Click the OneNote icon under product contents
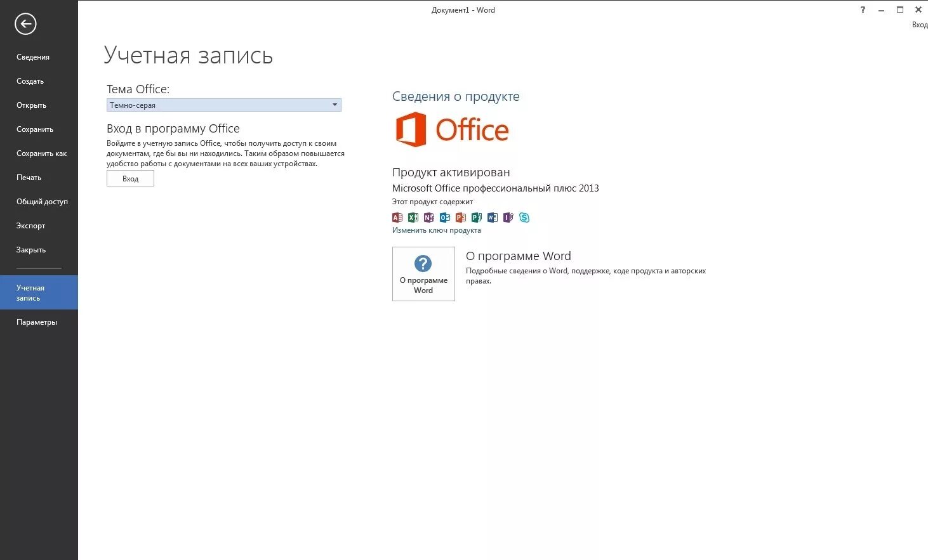 [x=429, y=218]
